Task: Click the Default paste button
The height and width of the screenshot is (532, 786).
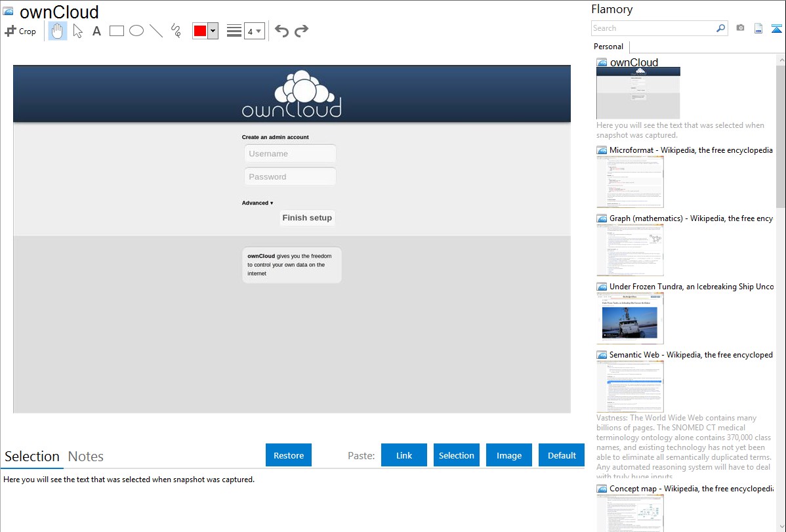Action: tap(562, 455)
